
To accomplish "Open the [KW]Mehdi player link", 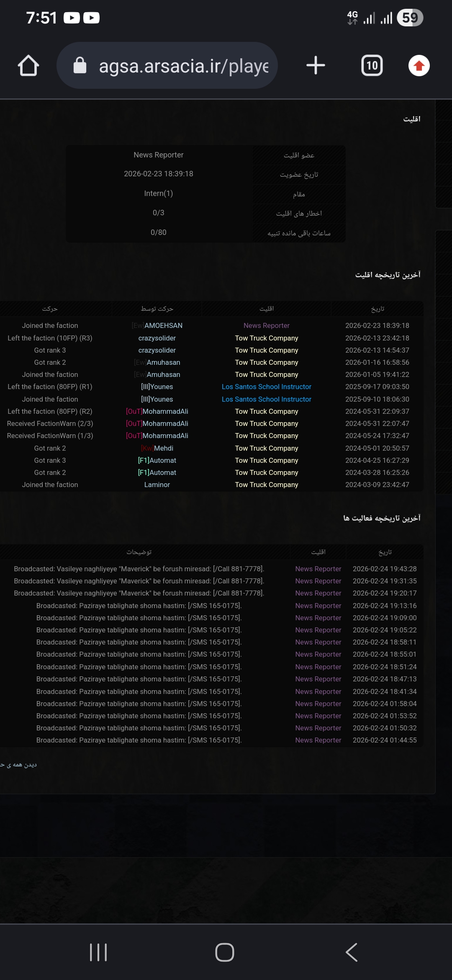I will [x=157, y=448].
